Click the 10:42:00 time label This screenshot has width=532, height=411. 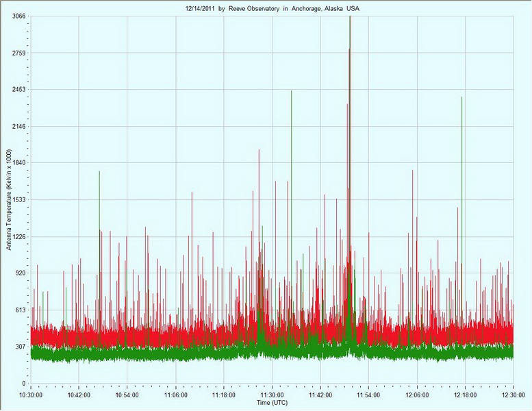(79, 395)
